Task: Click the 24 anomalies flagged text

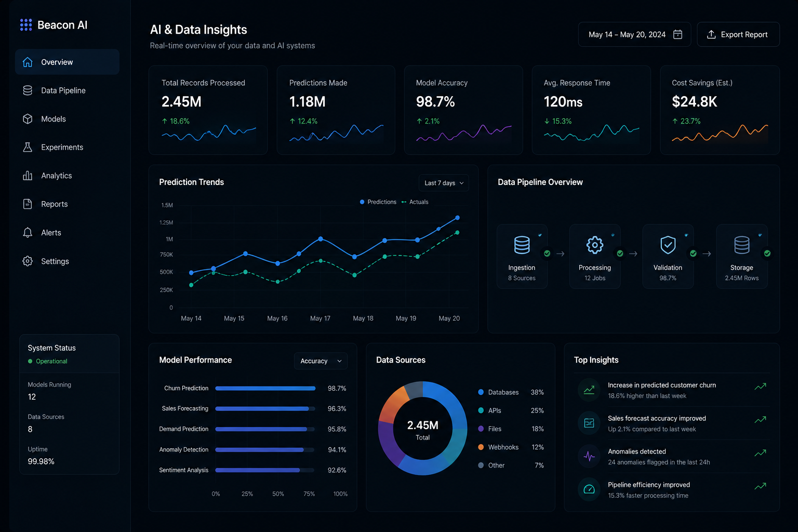Action: [659, 462]
